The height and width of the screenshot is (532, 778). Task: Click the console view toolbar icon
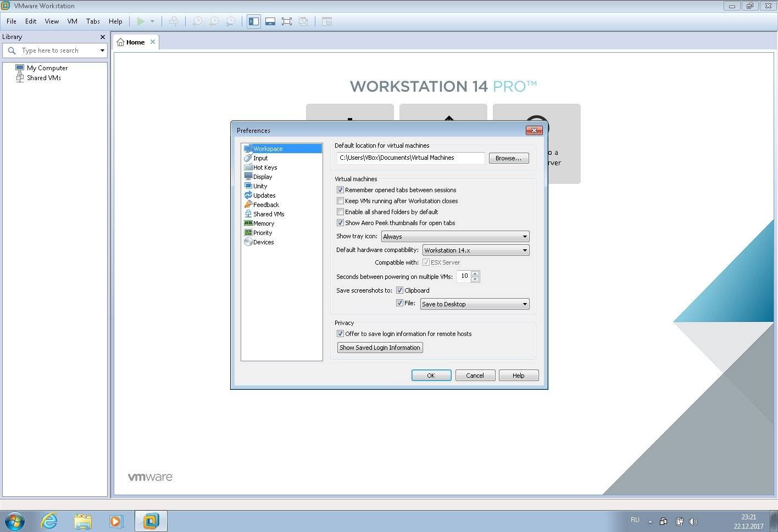[327, 21]
